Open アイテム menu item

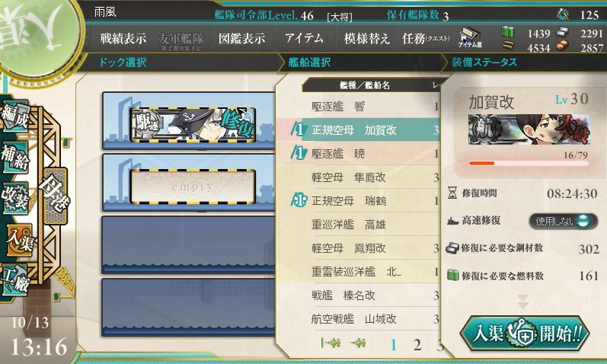[304, 38]
